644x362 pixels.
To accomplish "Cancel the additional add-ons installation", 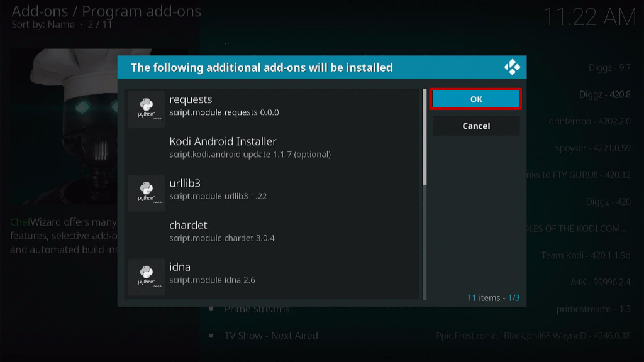I will coord(475,126).
